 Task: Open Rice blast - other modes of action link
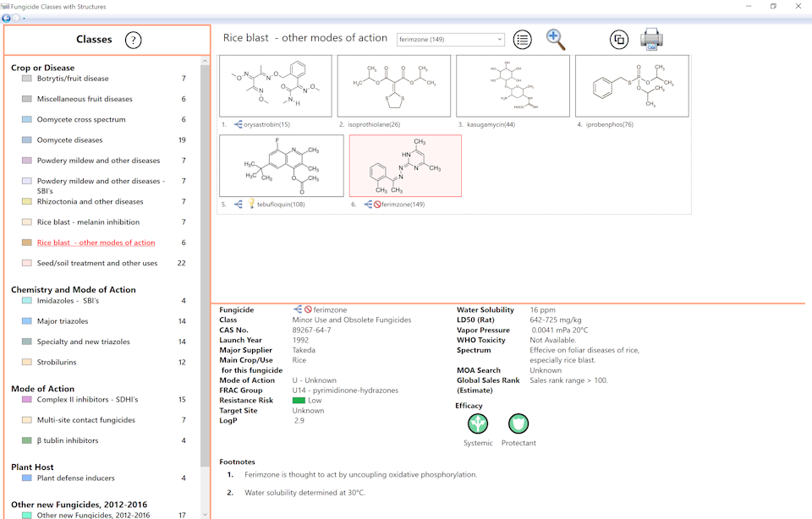point(96,243)
